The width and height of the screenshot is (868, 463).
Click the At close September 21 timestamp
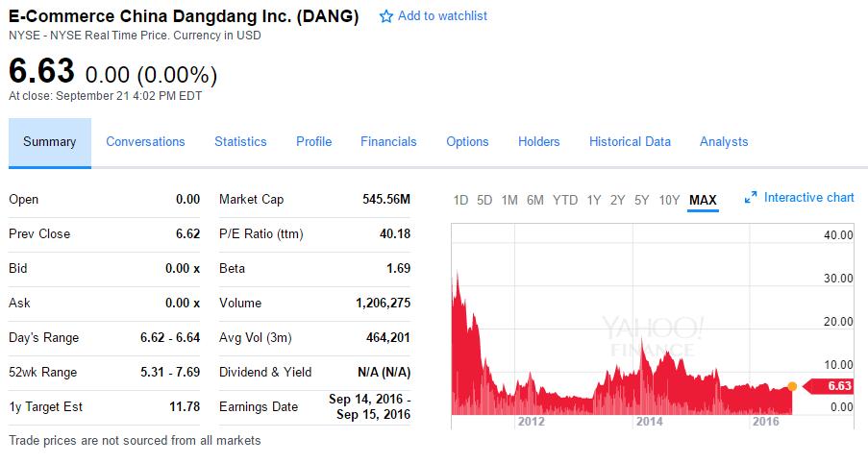105,96
